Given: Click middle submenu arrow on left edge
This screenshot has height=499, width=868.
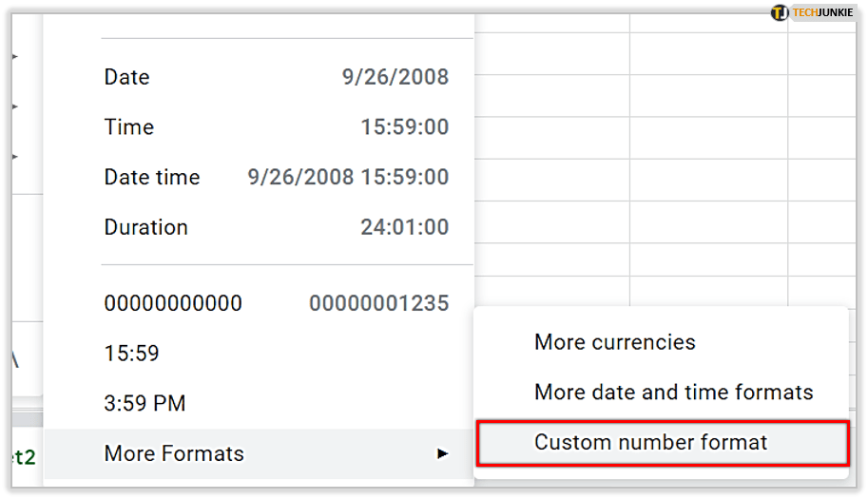Looking at the screenshot, I should pyautogui.click(x=14, y=106).
